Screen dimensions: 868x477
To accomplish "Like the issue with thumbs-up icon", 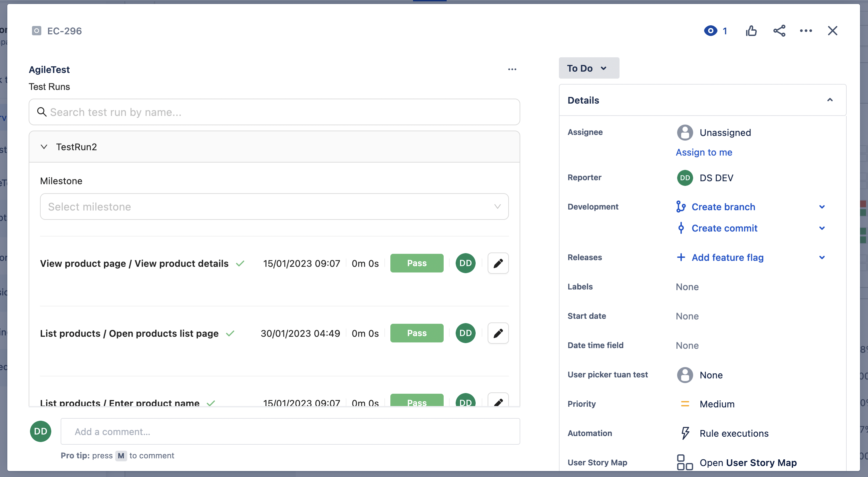I will point(751,31).
